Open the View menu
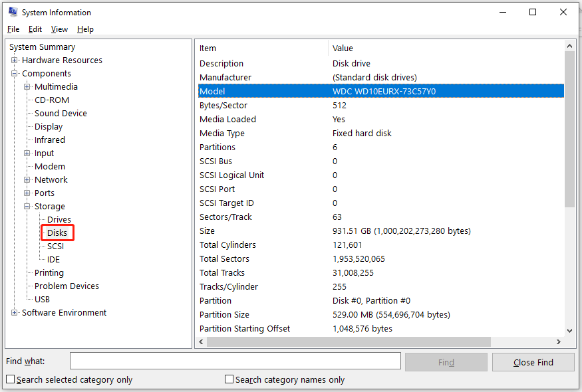Image resolution: width=582 pixels, height=392 pixels. [59, 29]
